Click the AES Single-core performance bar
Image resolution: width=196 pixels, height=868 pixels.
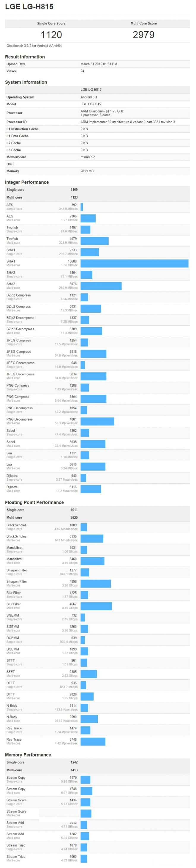(x=82, y=207)
